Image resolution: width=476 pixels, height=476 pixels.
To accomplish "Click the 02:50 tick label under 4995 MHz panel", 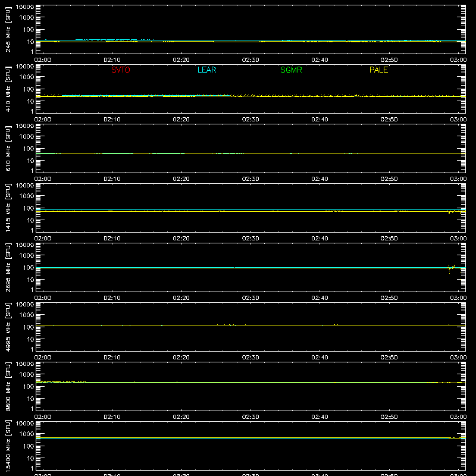I will 389,358.
